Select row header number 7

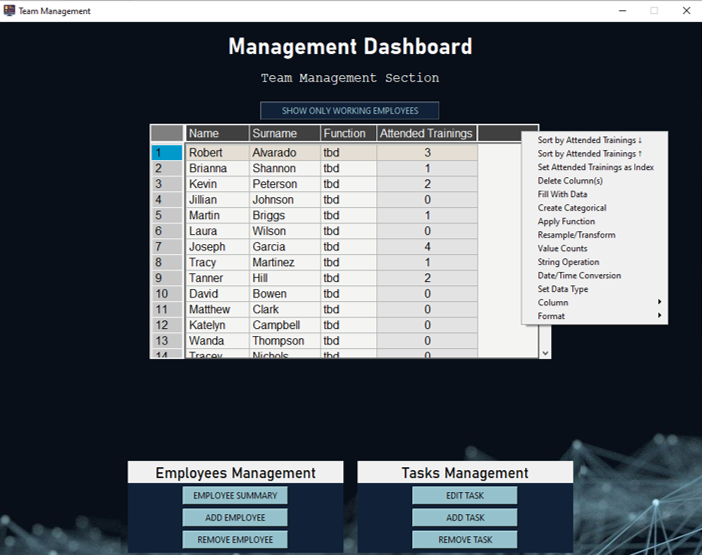(166, 247)
